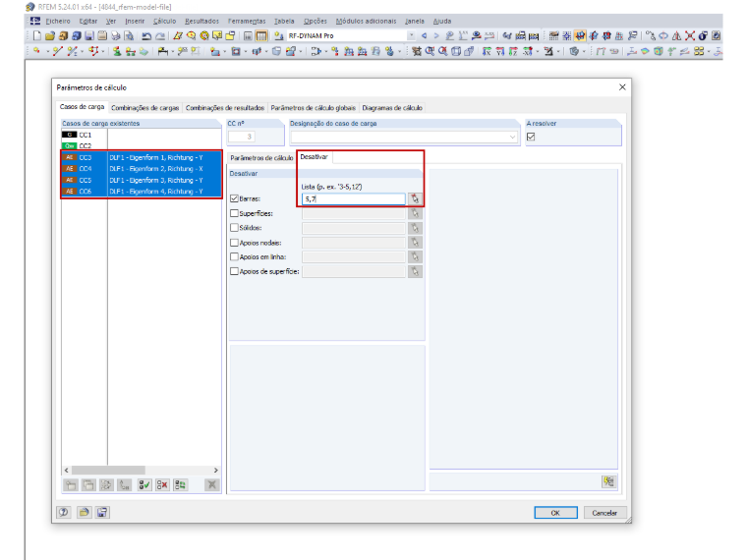This screenshot has width=747, height=560.
Task: Click the Save settings disk icon in the dialog footer
Action: [102, 512]
